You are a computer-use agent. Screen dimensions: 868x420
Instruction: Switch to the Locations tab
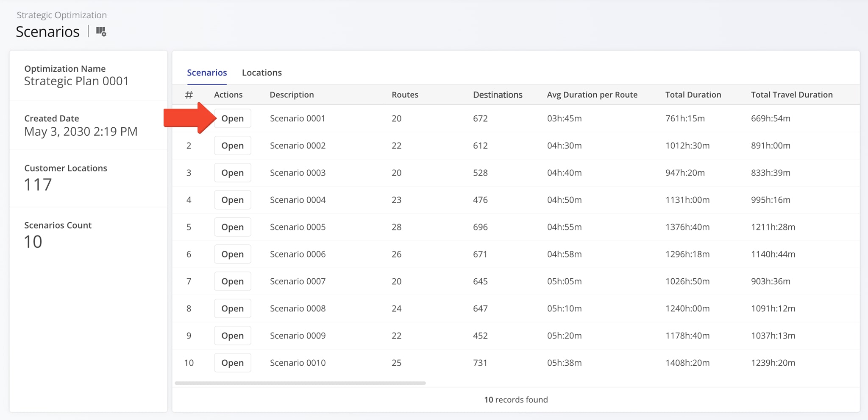262,73
